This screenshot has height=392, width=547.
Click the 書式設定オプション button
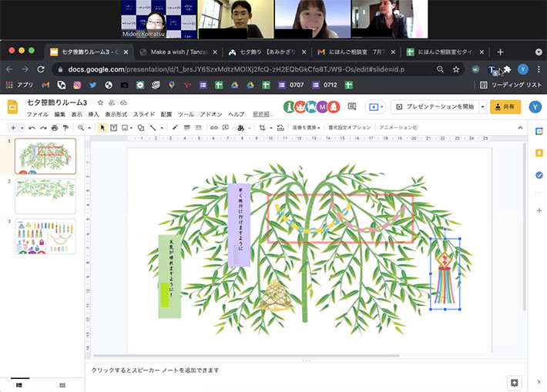coord(349,128)
